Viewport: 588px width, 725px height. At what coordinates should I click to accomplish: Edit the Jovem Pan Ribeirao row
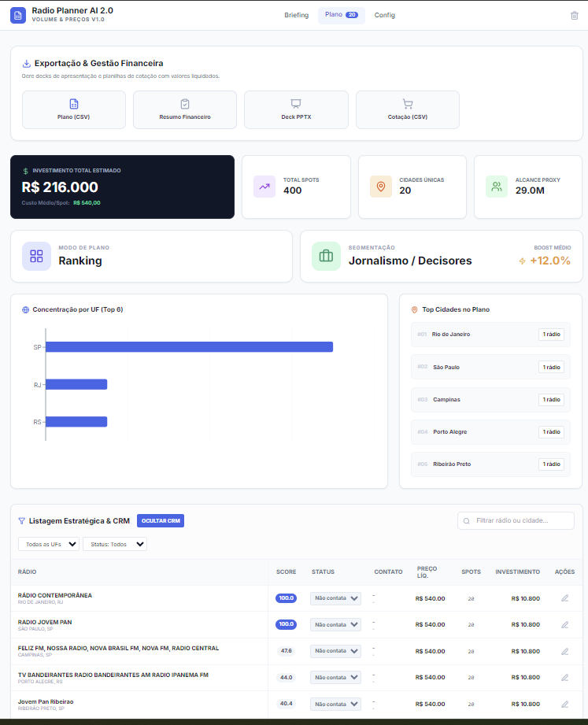coord(565,705)
